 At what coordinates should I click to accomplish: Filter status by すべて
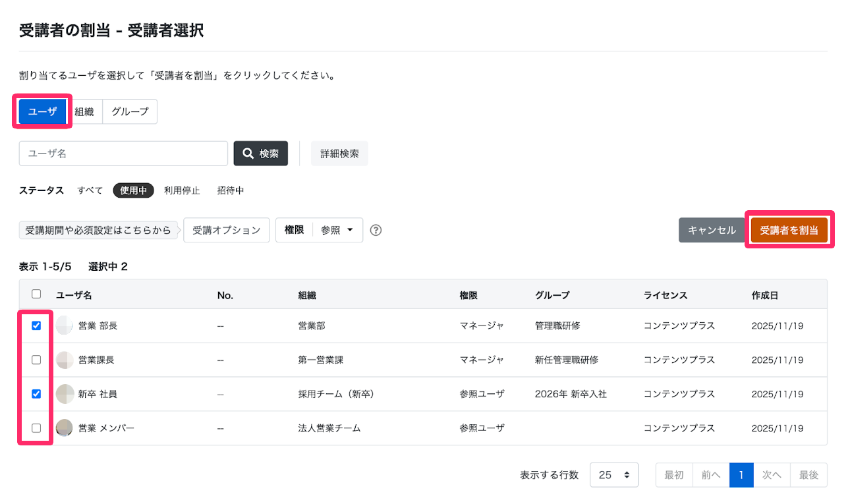(x=90, y=190)
